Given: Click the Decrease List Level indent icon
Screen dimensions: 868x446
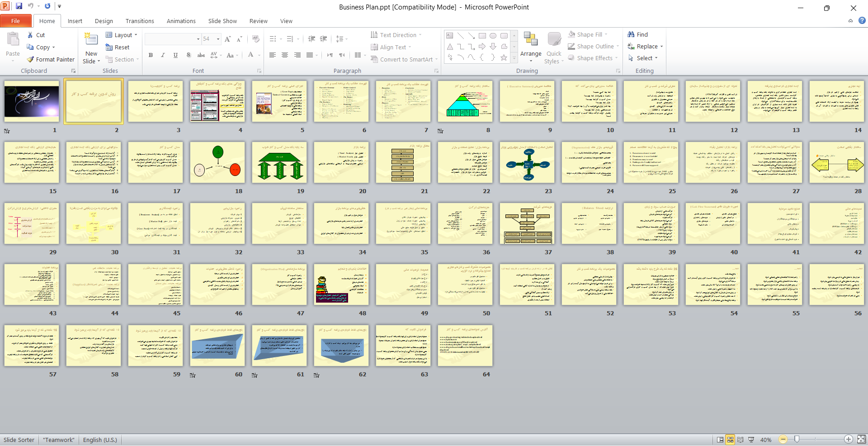Looking at the screenshot, I should pos(311,39).
